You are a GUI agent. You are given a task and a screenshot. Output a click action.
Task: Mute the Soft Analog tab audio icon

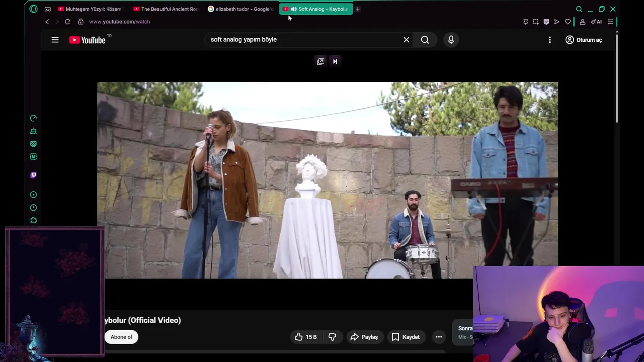294,9
